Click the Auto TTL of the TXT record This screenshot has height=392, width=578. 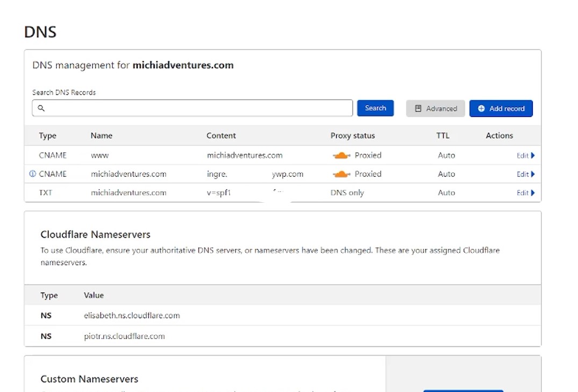coord(446,193)
